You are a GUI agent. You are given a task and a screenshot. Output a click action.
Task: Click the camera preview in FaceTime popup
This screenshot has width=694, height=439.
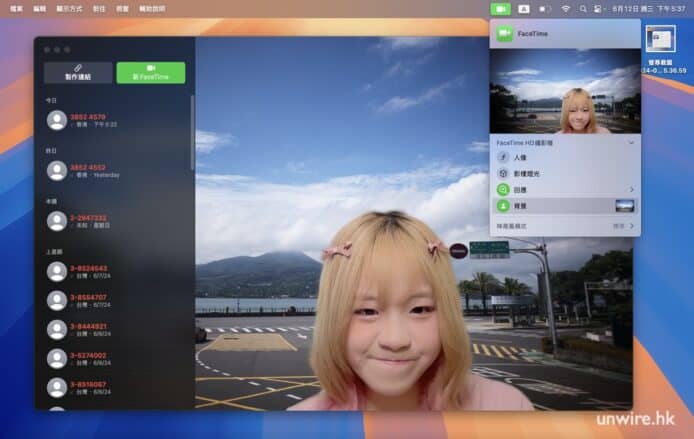click(565, 91)
